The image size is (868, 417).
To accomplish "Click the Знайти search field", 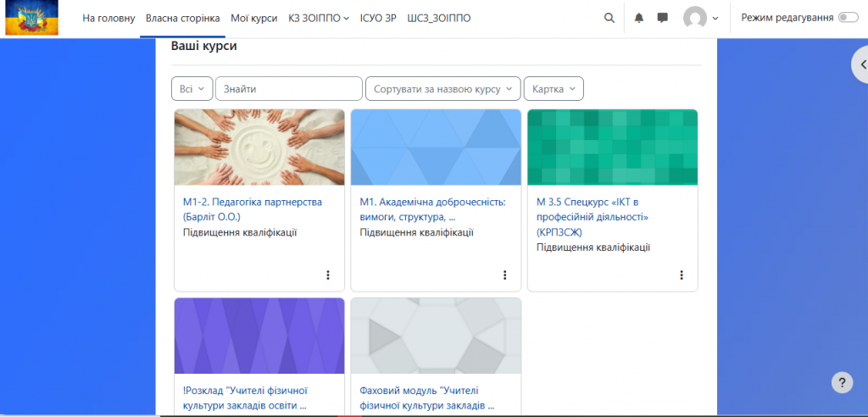I will 288,89.
